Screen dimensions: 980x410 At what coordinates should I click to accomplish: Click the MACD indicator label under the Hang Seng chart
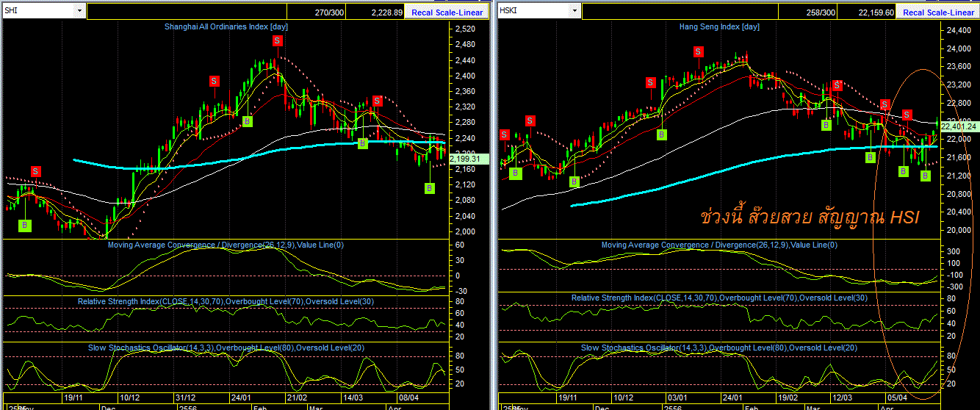point(719,245)
